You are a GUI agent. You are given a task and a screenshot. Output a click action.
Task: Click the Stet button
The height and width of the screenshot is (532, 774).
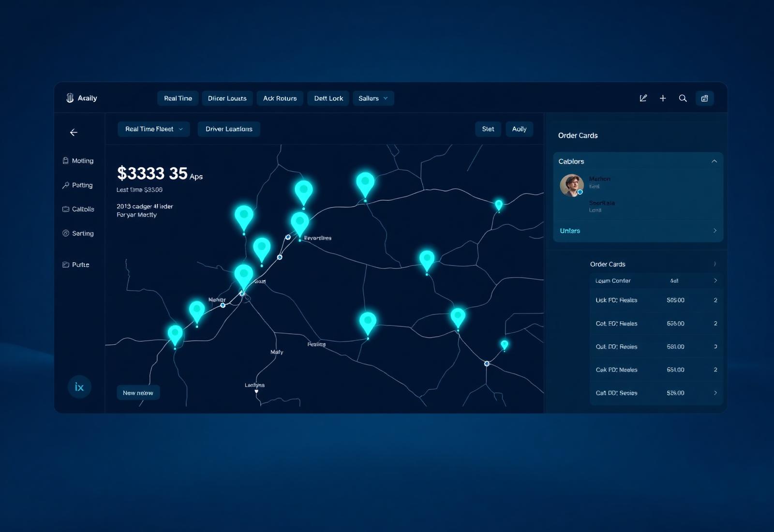pos(488,129)
